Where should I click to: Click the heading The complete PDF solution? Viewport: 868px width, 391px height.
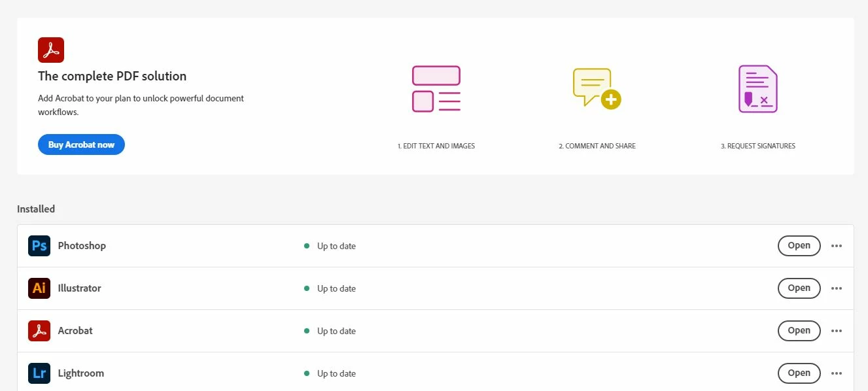point(113,76)
